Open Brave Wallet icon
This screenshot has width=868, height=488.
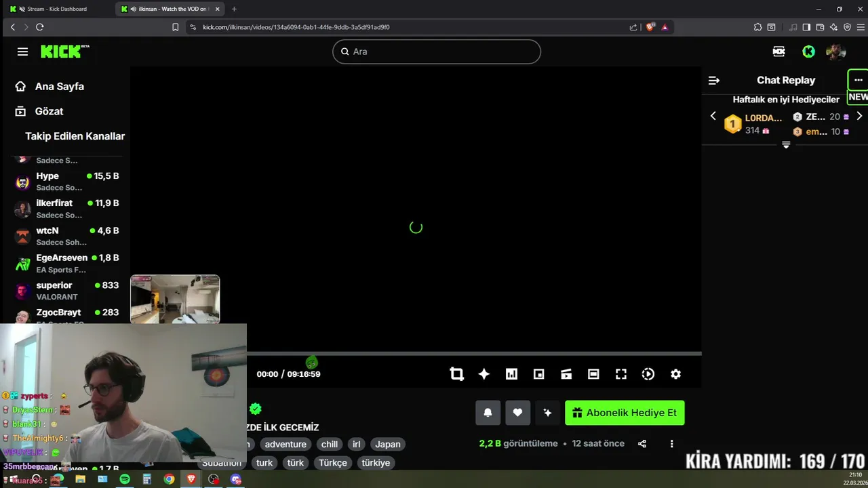[x=820, y=27]
